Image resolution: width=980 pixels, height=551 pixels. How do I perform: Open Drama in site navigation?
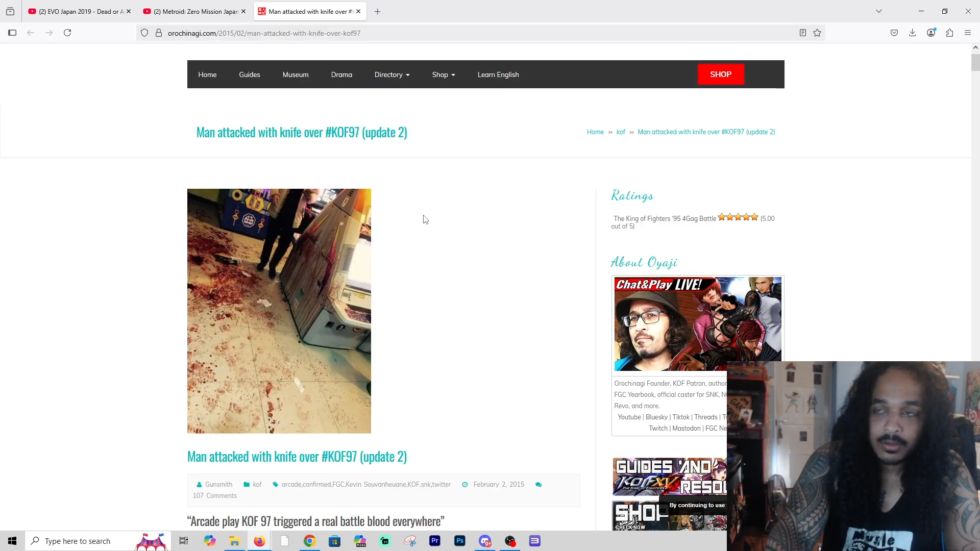coord(341,74)
